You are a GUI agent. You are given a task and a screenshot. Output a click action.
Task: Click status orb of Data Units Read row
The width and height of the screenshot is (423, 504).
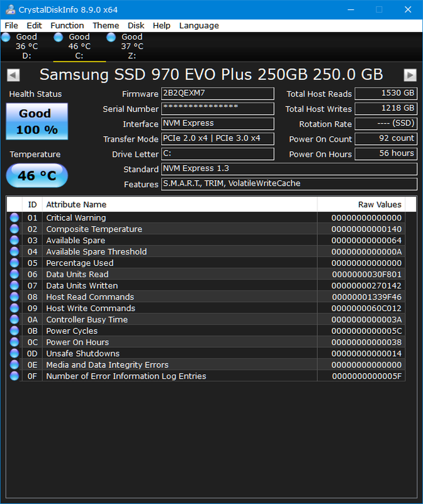coord(14,274)
